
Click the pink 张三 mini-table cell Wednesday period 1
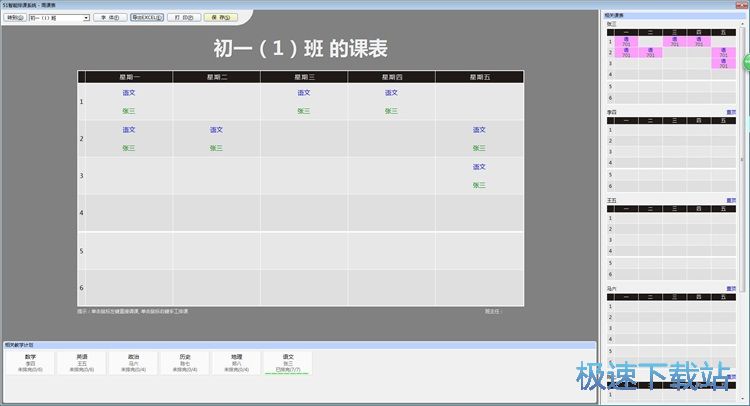pyautogui.click(x=674, y=42)
